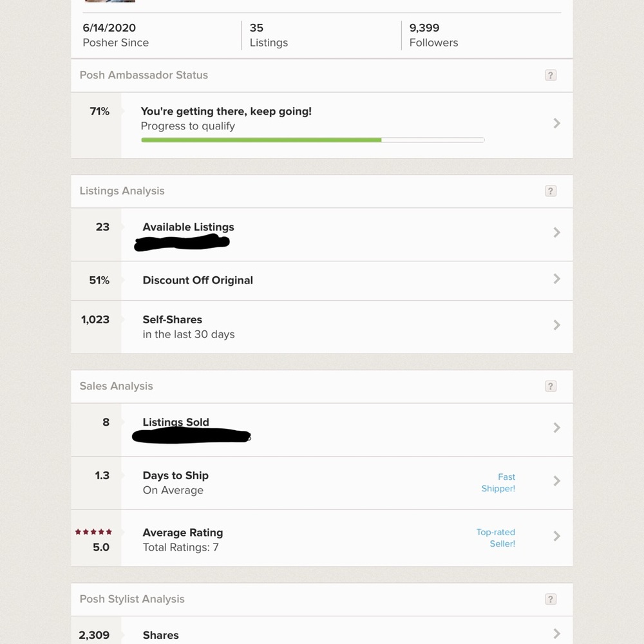
Task: Open the 9,399 Followers stat
Action: [433, 35]
